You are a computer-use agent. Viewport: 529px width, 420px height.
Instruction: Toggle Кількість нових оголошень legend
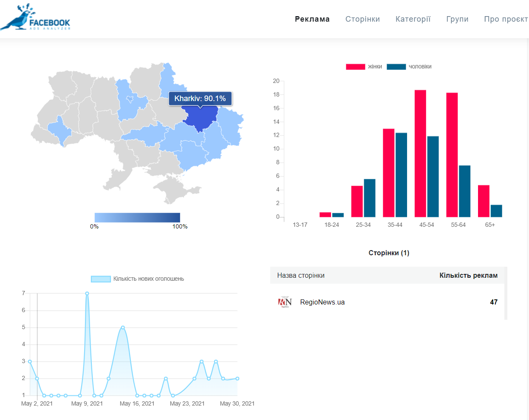137,279
